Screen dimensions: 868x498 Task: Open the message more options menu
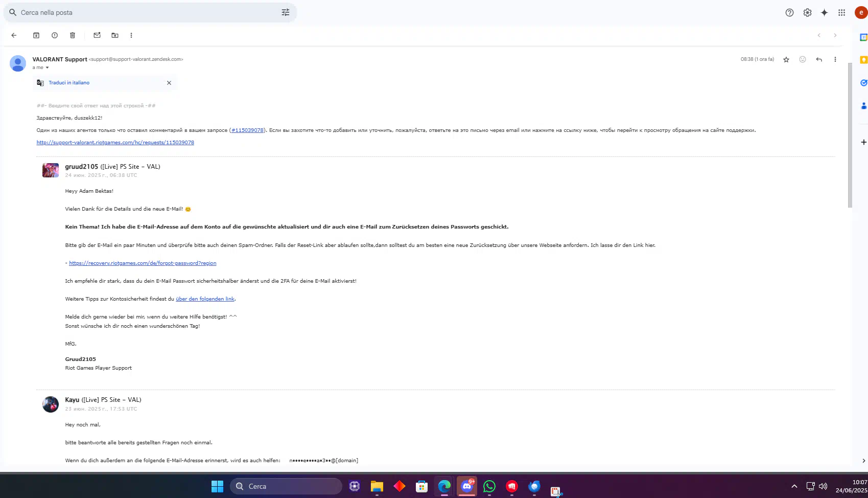pos(835,59)
